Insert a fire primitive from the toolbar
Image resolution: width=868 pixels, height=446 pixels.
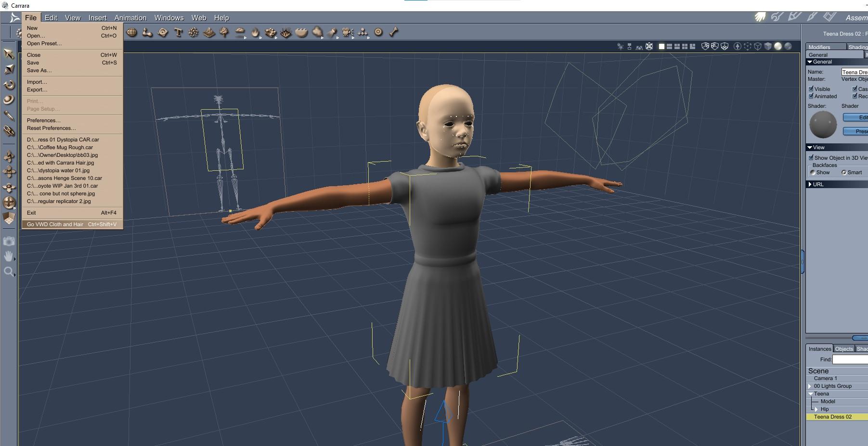(255, 32)
